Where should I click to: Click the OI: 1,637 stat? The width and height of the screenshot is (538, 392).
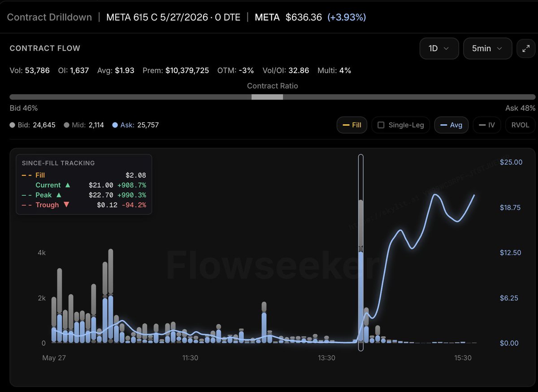point(73,70)
